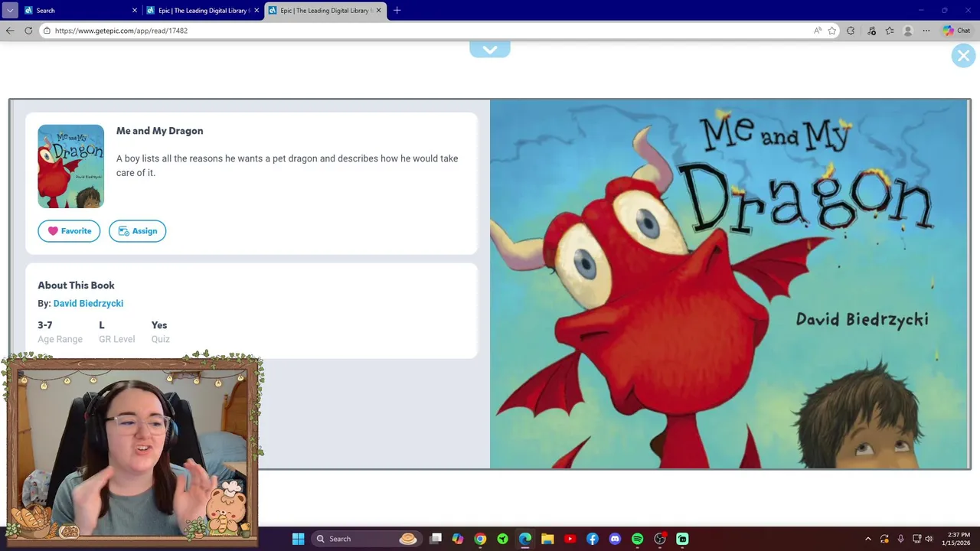
Task: Open File Explorer from the taskbar
Action: (x=547, y=539)
